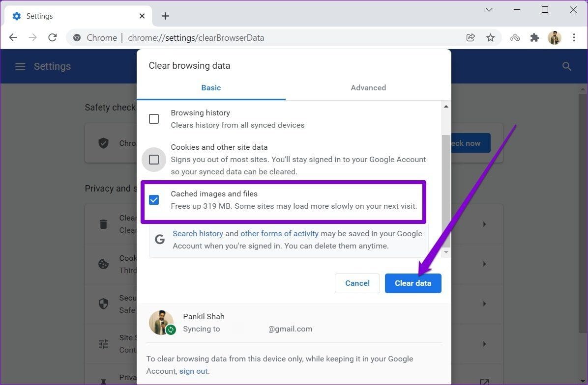Click the Google G logo in dialog

click(x=160, y=239)
